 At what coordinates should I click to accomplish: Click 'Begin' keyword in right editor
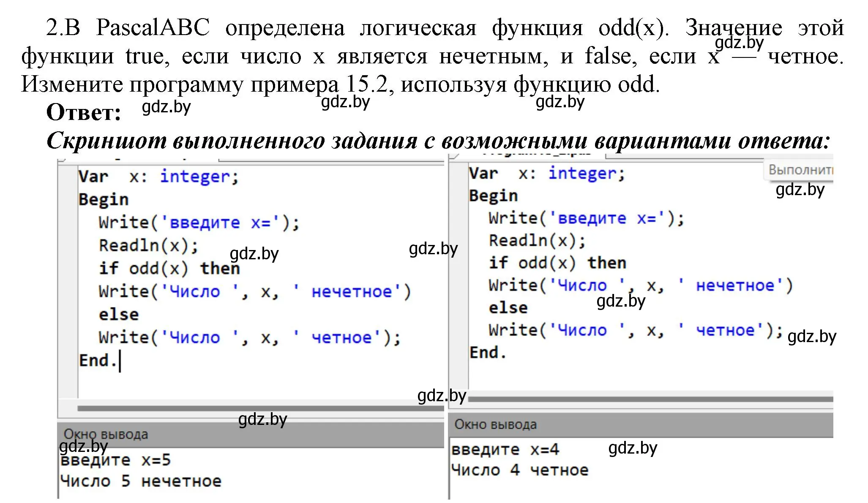[493, 196]
